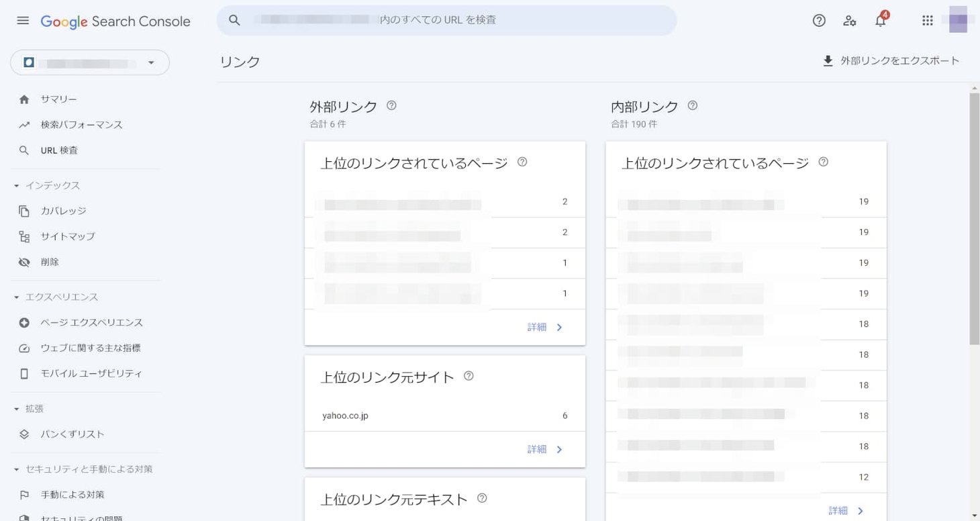Screen dimensions: 980x521
Task: Click 外部リンクをエクスポート button
Action: click(x=891, y=61)
